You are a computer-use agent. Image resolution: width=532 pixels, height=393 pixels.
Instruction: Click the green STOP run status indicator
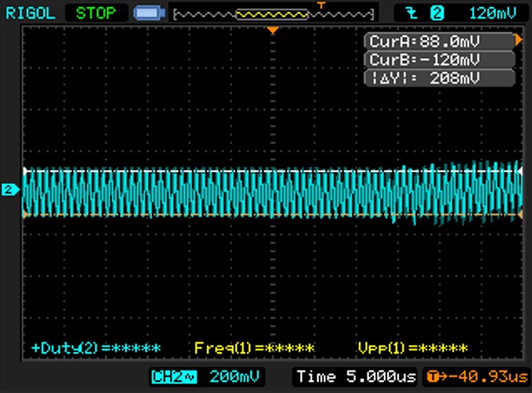(95, 12)
